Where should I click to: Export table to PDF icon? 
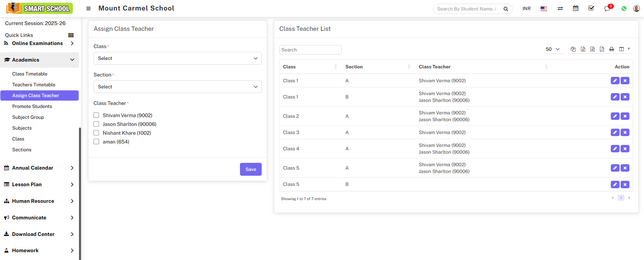[602, 49]
